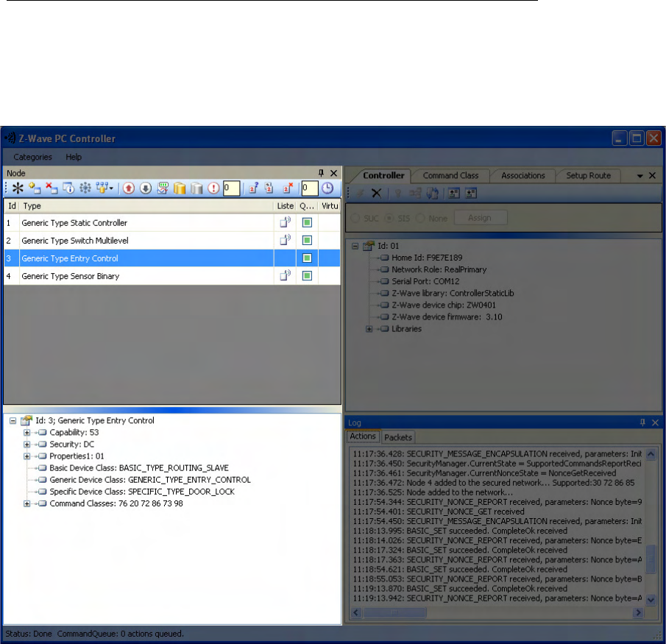Toggle Q checkbox for Entry Control row
The image size is (666, 644).
(x=307, y=258)
